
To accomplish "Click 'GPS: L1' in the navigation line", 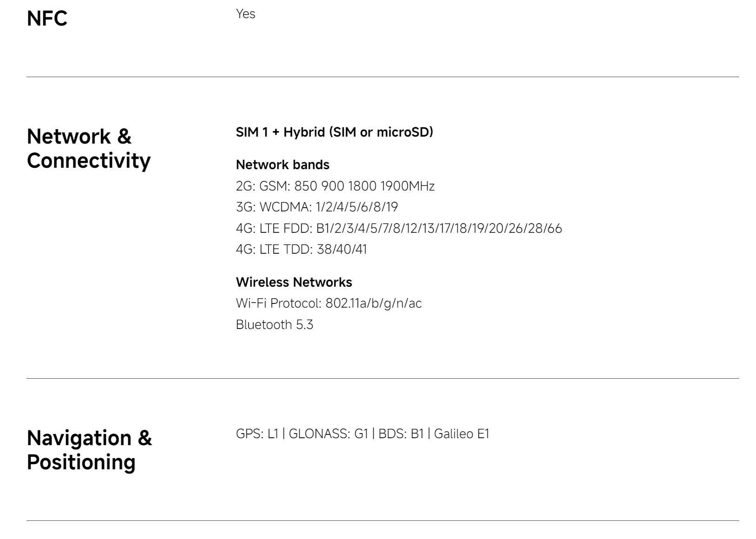I will pyautogui.click(x=257, y=434).
